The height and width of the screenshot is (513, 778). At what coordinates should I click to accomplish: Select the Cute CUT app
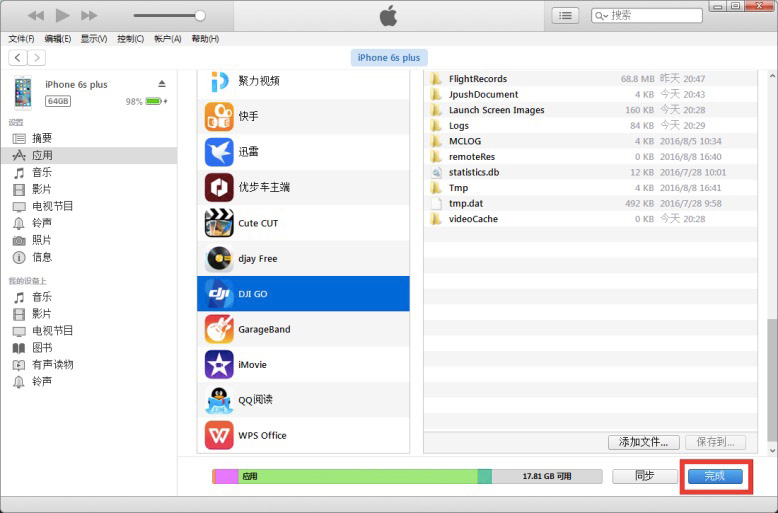coord(257,223)
